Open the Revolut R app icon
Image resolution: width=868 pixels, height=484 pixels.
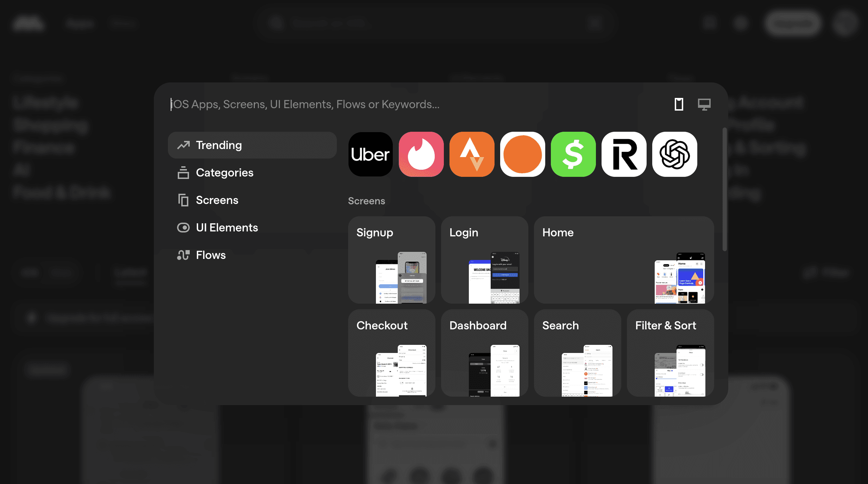624,154
